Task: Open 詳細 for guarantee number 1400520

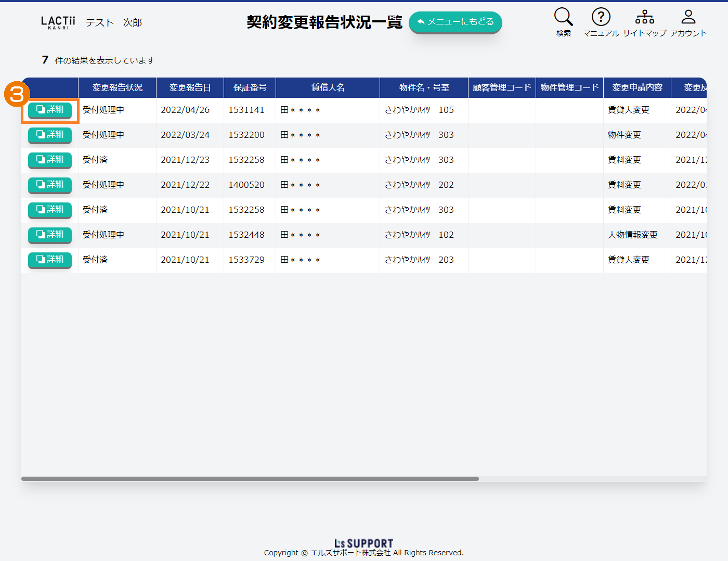Action: (x=50, y=185)
